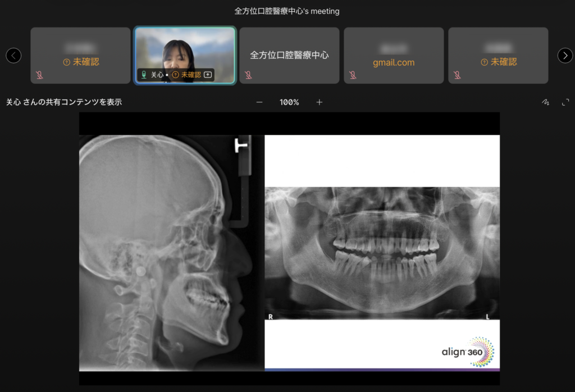Click muted mic icon on 全方位口腔醫療中心 tile
This screenshot has height=392, width=575.
pos(248,75)
